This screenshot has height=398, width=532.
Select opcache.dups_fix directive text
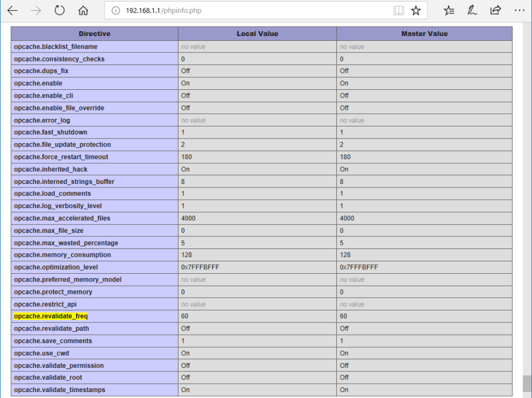coord(41,71)
